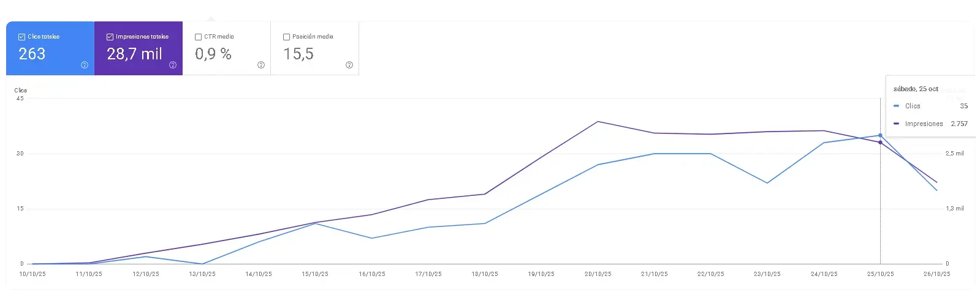The width and height of the screenshot is (980, 306).
Task: Select the 263 total clicks card
Action: point(50,48)
